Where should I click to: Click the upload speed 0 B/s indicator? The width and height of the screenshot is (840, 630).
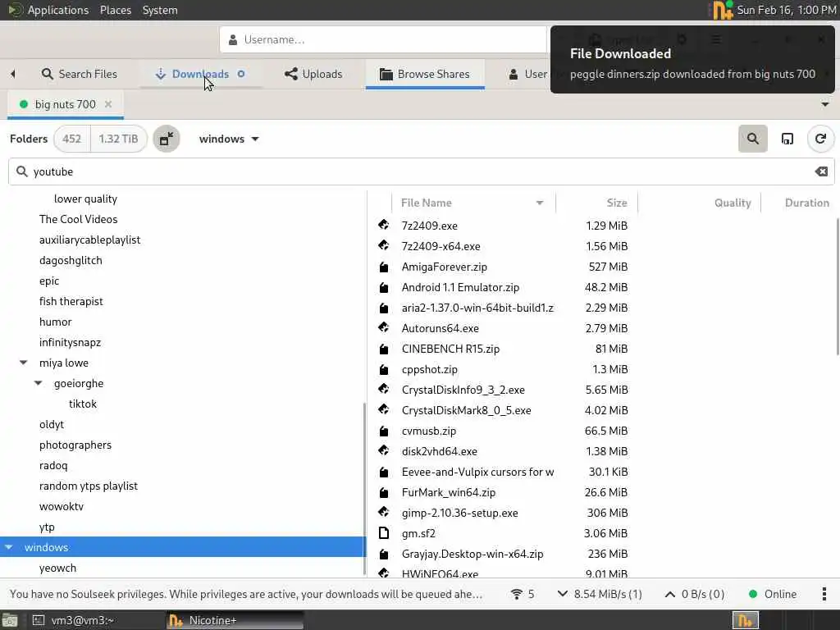(694, 594)
